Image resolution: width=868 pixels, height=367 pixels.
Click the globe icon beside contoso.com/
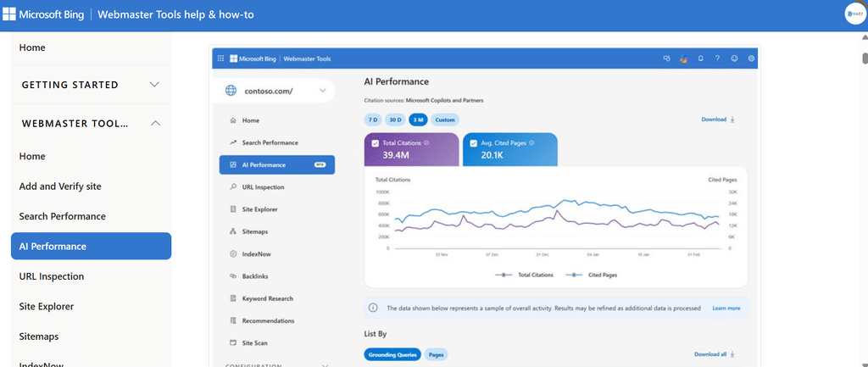[231, 91]
